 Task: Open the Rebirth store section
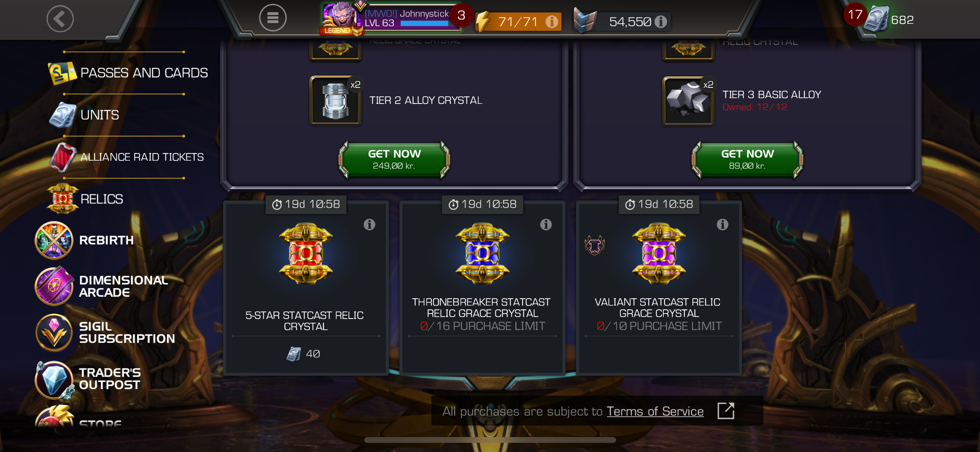coord(84,240)
